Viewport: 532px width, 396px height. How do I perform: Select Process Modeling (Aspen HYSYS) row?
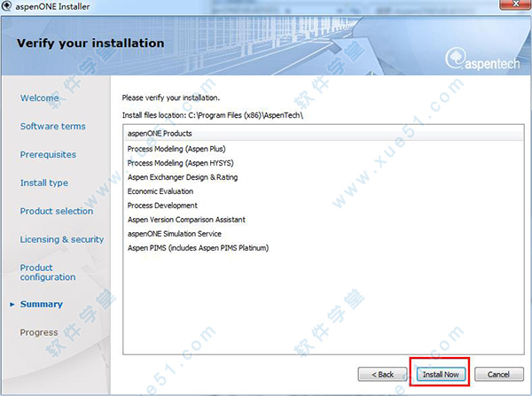(x=324, y=163)
